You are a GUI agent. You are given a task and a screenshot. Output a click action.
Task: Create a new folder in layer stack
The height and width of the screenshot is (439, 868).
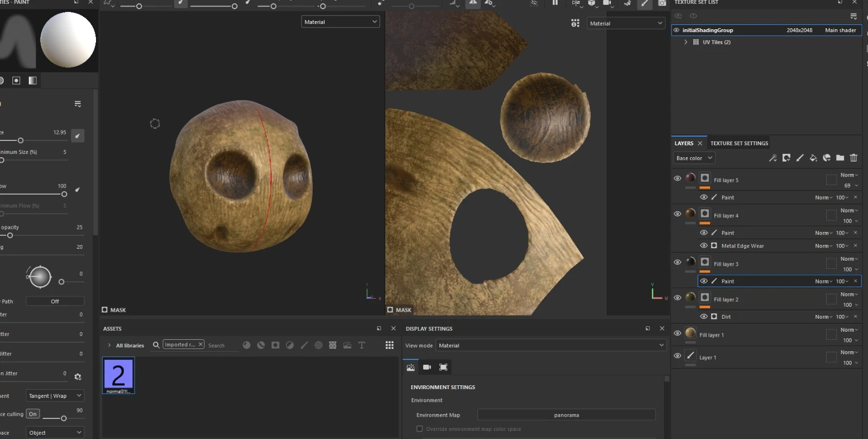[x=840, y=158]
